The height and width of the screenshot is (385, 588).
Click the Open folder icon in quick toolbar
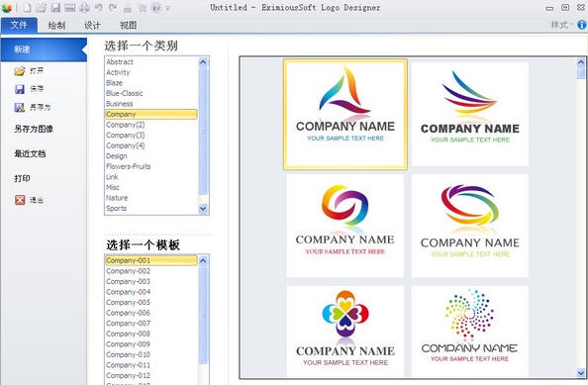(42, 8)
